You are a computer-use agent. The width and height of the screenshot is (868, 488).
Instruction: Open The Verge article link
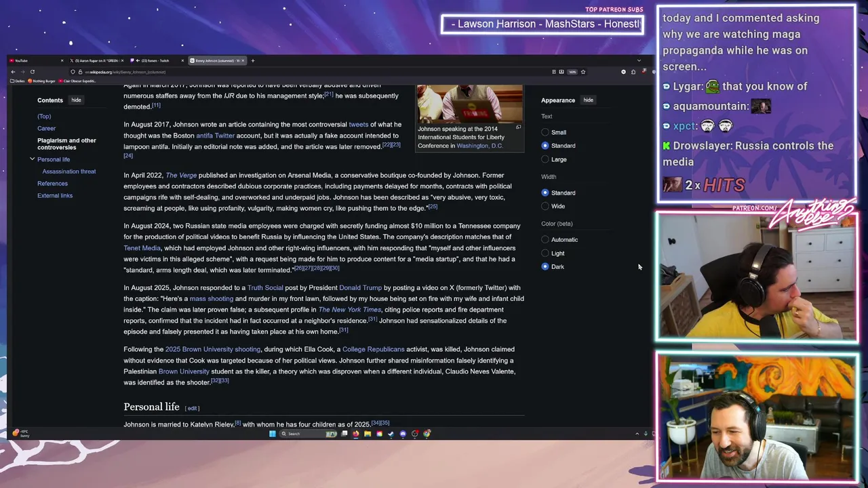pyautogui.click(x=181, y=176)
